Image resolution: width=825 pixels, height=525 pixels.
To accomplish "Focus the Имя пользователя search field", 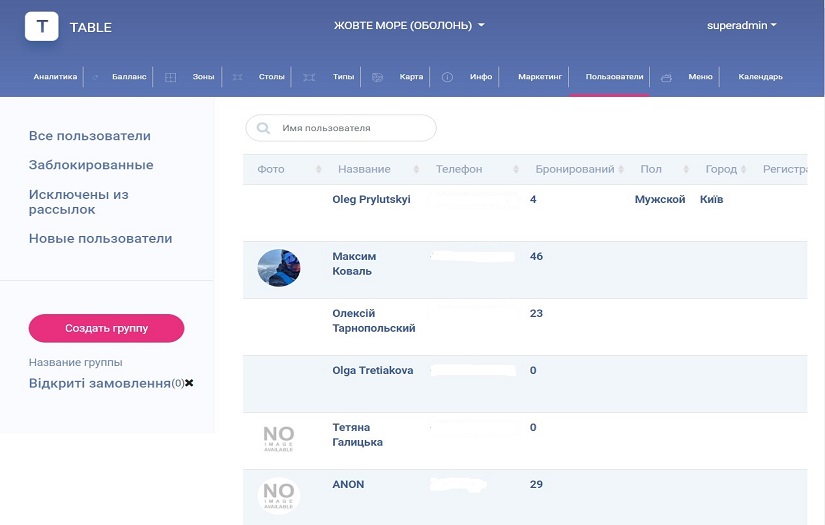I will 341,128.
